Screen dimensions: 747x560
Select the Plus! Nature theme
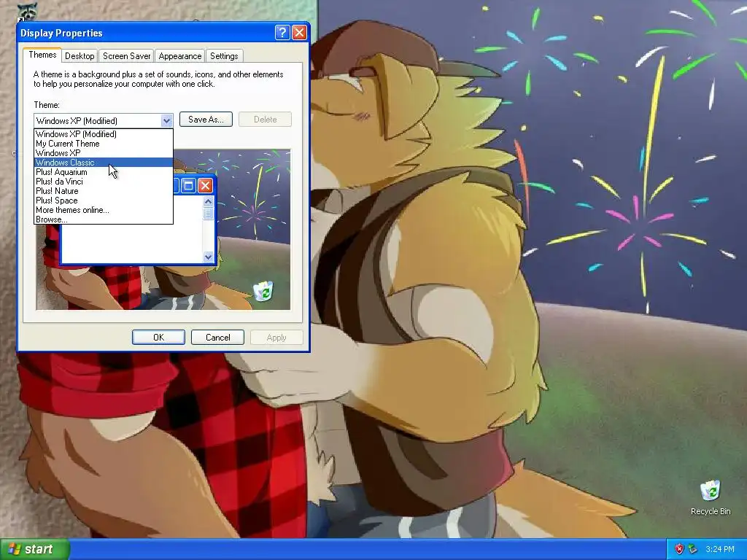(104, 191)
